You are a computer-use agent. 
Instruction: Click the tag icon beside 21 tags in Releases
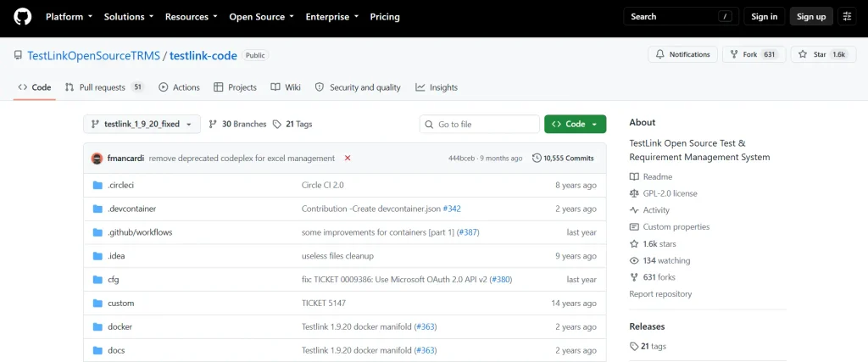[634, 347]
